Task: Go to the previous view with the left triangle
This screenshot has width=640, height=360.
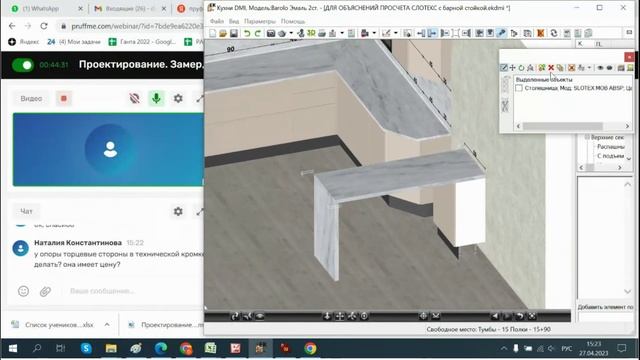Action: pyautogui.click(x=494, y=316)
